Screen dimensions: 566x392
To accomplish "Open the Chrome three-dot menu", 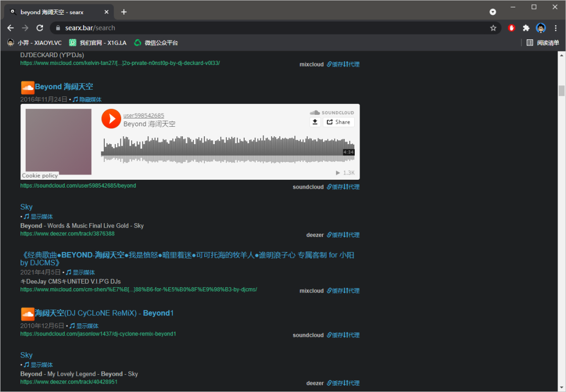I will [556, 28].
